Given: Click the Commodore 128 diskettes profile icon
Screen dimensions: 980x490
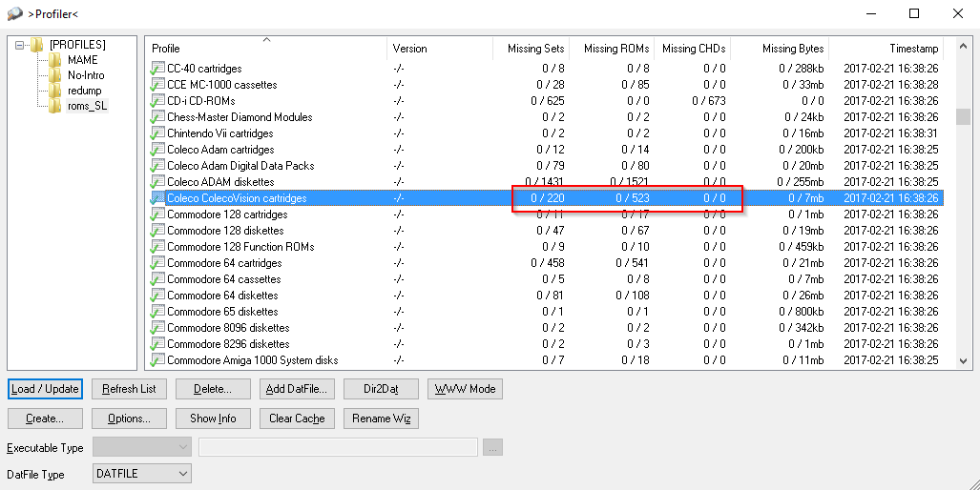Looking at the screenshot, I should click(157, 231).
